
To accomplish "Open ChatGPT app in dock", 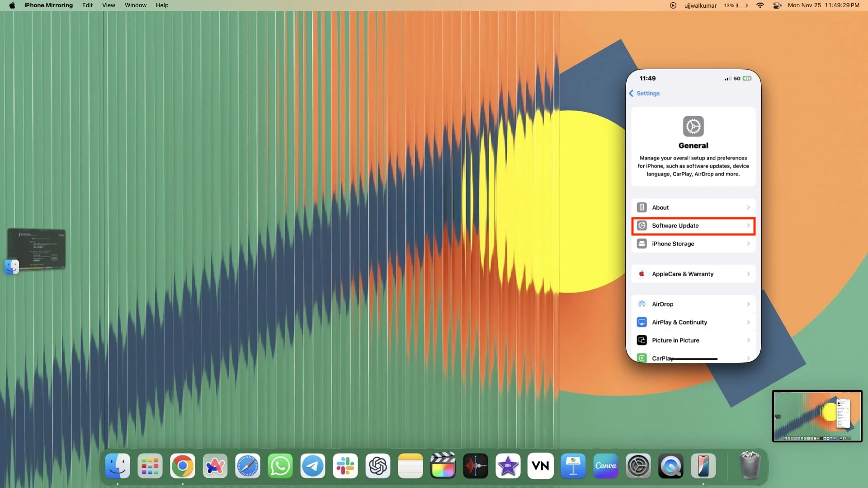I will (377, 466).
